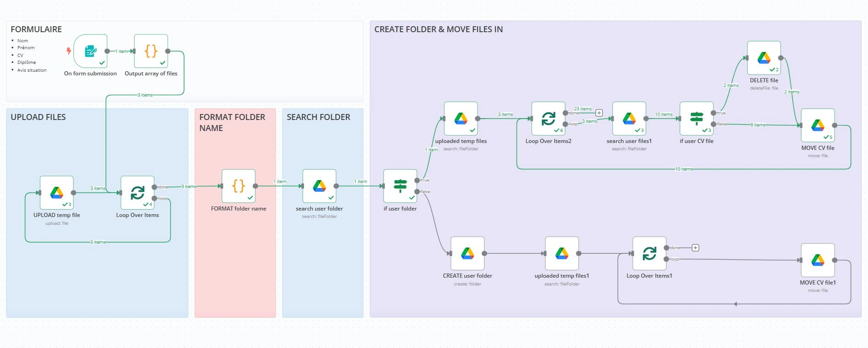The height and width of the screenshot is (348, 868).
Task: Add node after Loop Over Items1 done output
Action: click(x=695, y=248)
